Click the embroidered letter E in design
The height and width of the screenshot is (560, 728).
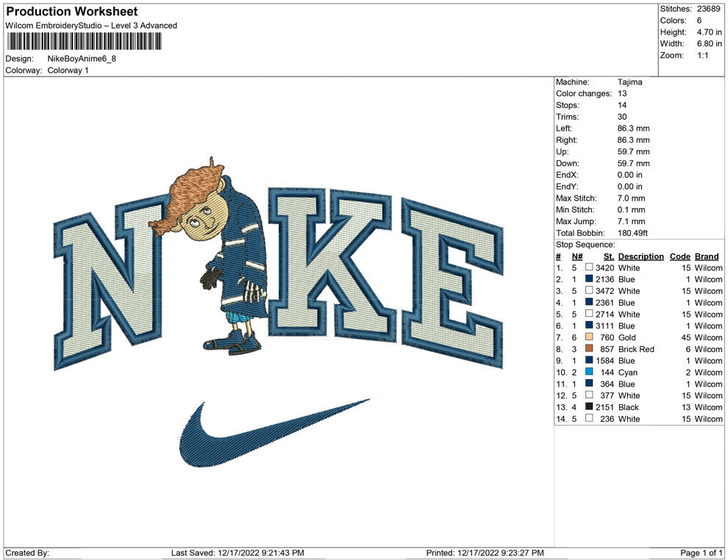452,283
